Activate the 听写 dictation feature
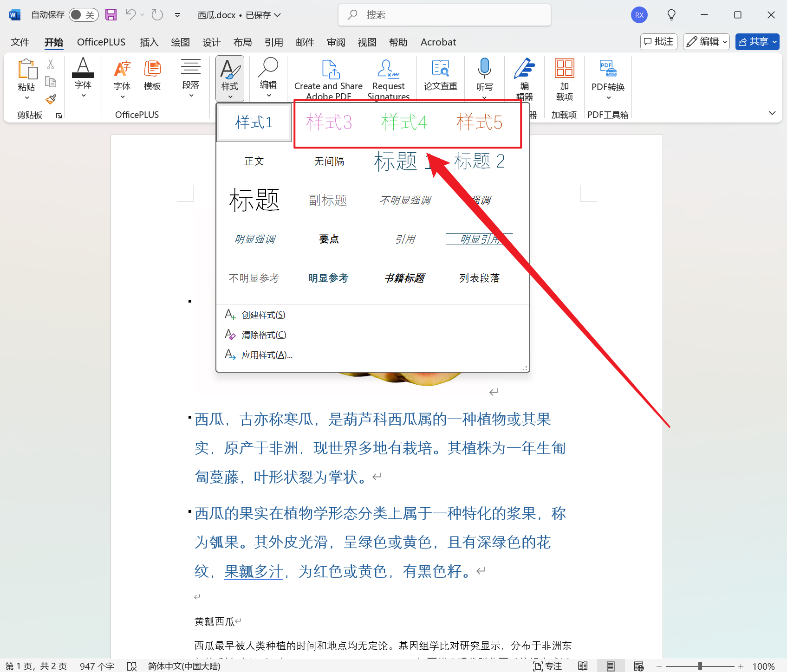This screenshot has height=672, width=787. click(484, 74)
